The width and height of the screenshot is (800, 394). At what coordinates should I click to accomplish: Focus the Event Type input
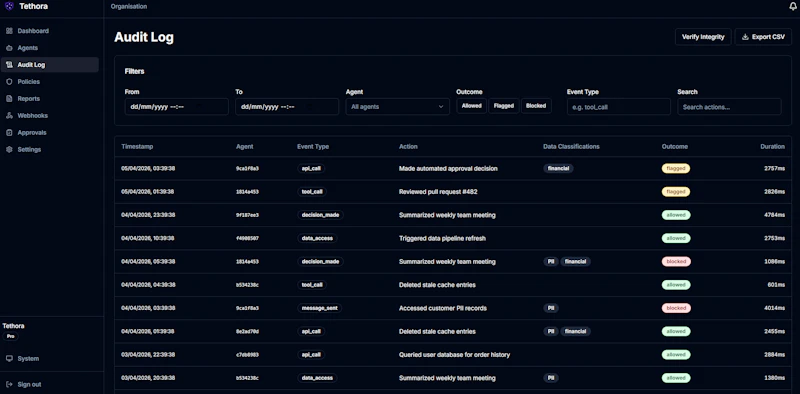(618, 107)
